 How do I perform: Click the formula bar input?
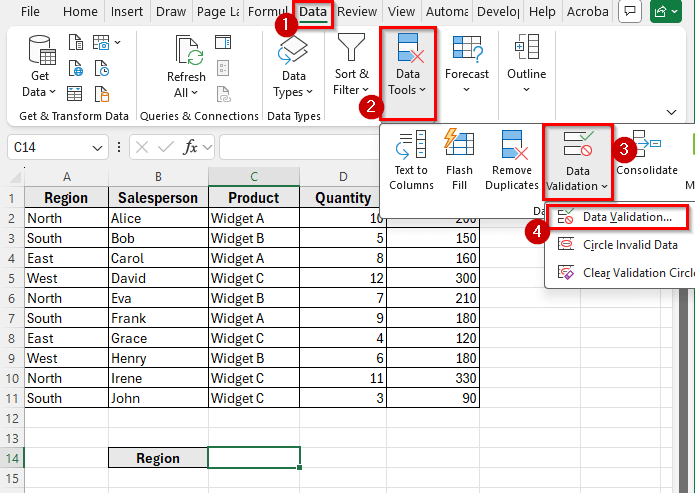(299, 147)
